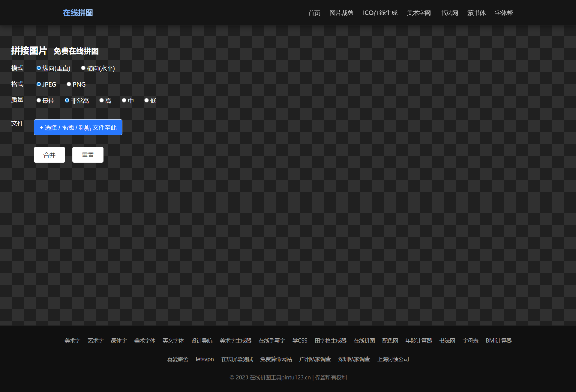Open the 在线屏幕测试 footer link

coord(237,359)
